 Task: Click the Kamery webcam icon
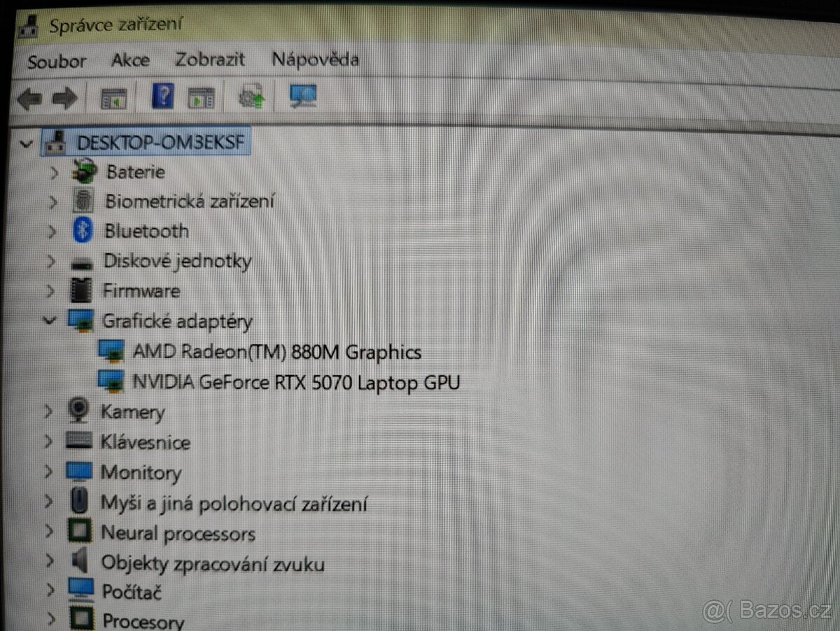click(x=79, y=411)
